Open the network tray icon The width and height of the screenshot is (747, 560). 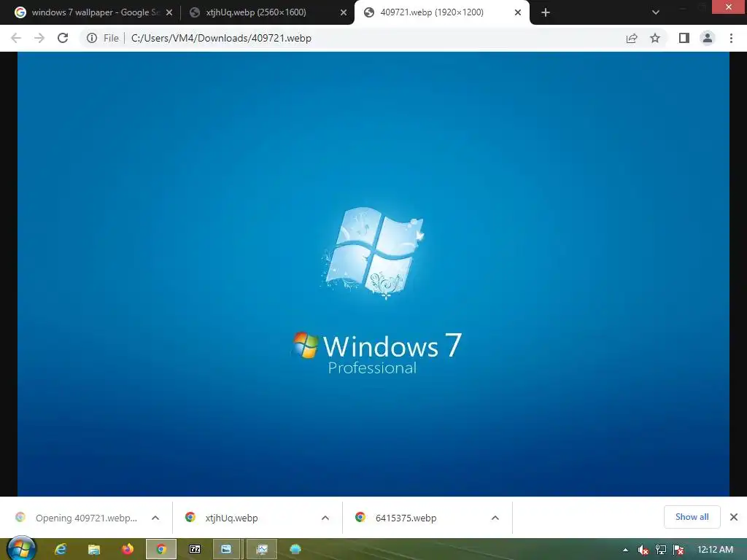pyautogui.click(x=661, y=550)
